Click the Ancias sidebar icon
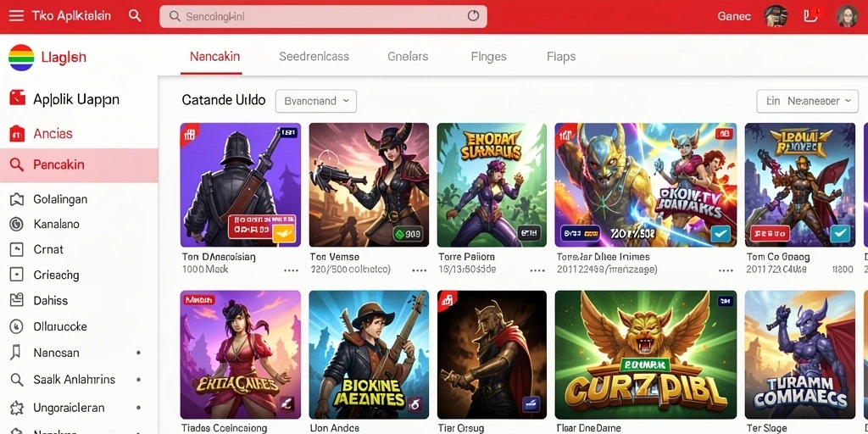Image resolution: width=868 pixels, height=434 pixels. tap(17, 133)
